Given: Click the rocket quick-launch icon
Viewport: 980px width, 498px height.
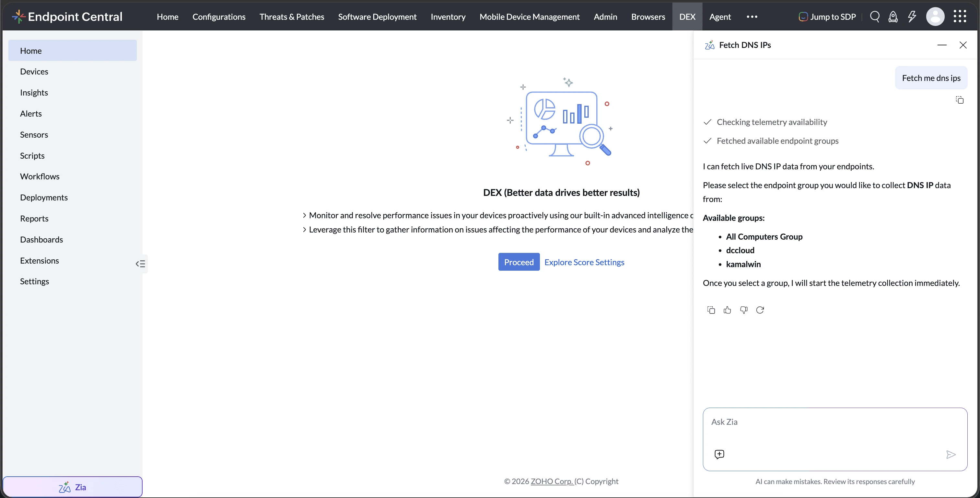Looking at the screenshot, I should coord(893,17).
